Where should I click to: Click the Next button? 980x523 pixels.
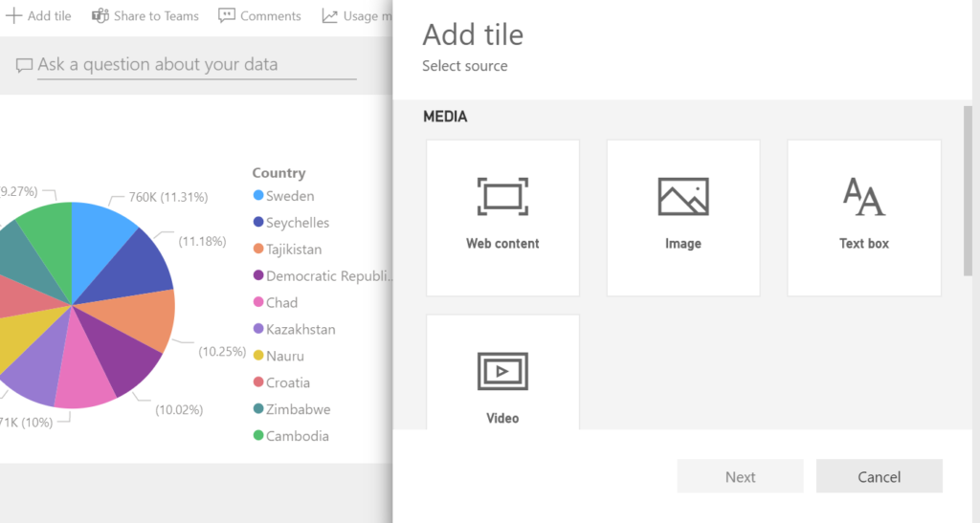740,476
